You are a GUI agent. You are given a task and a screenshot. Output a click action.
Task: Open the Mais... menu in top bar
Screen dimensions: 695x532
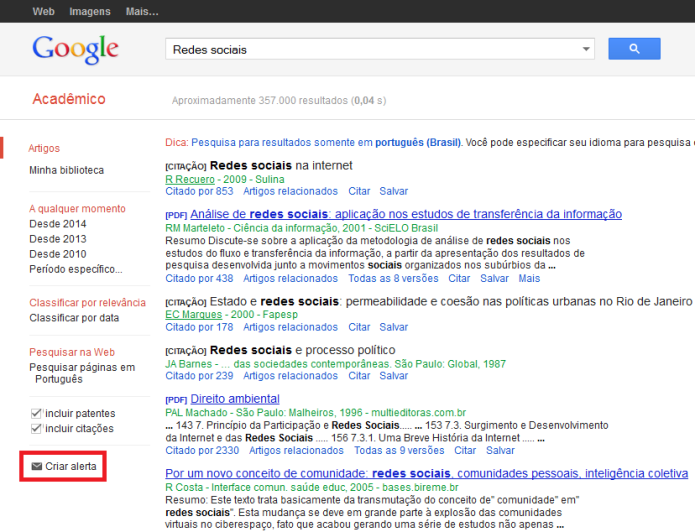(142, 12)
